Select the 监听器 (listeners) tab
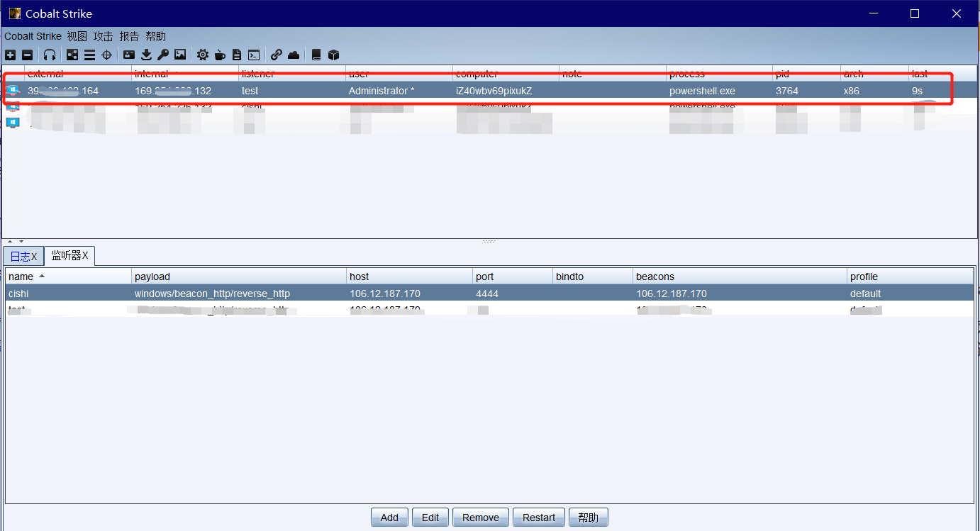The width and height of the screenshot is (980, 531). pos(69,255)
